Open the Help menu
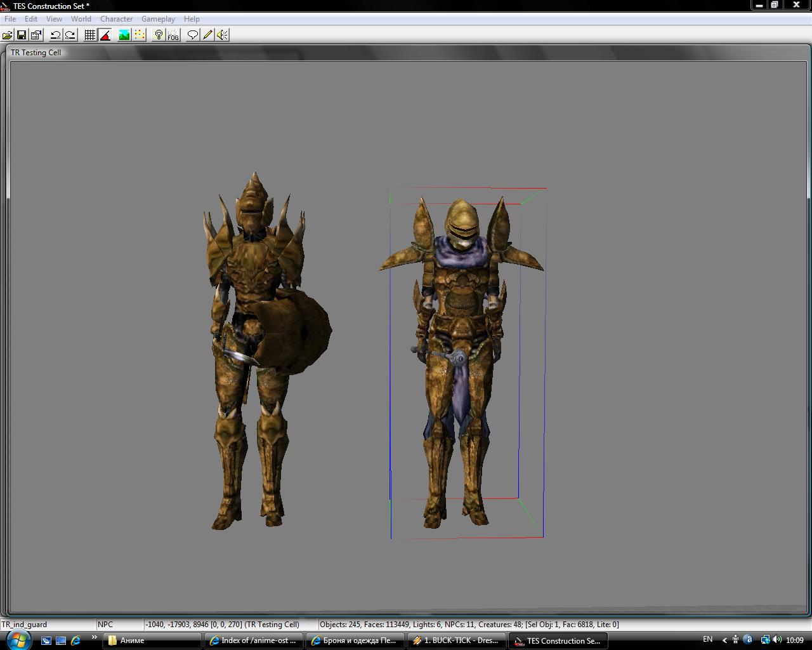 (x=192, y=19)
